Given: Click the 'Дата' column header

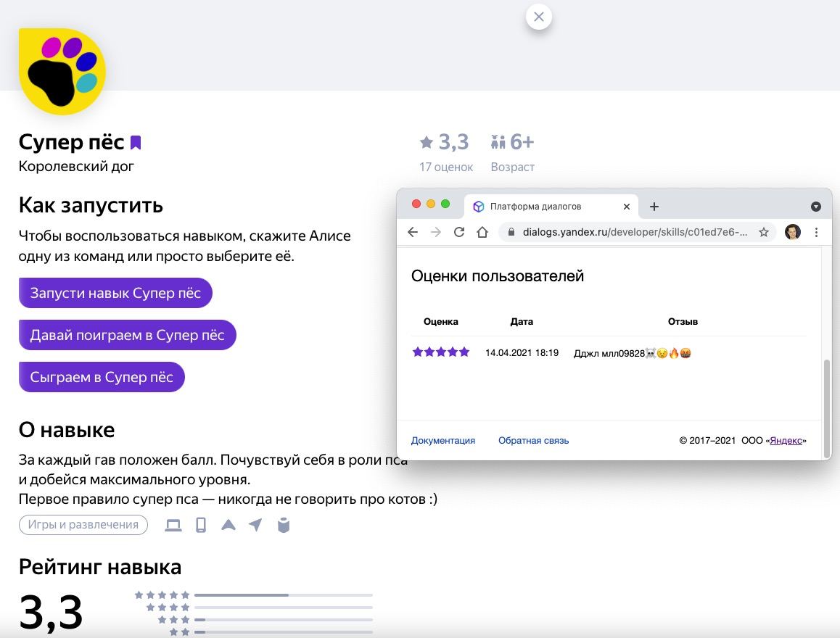Looking at the screenshot, I should [522, 322].
